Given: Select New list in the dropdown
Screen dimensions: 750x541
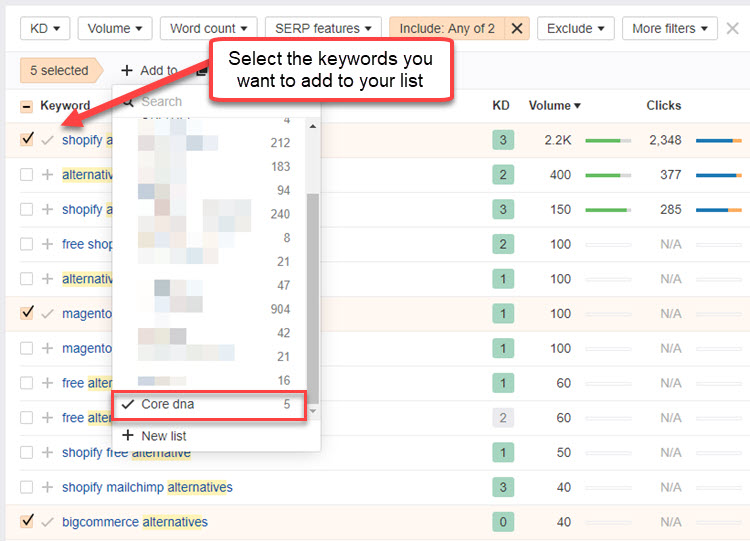Looking at the screenshot, I should pos(163,436).
